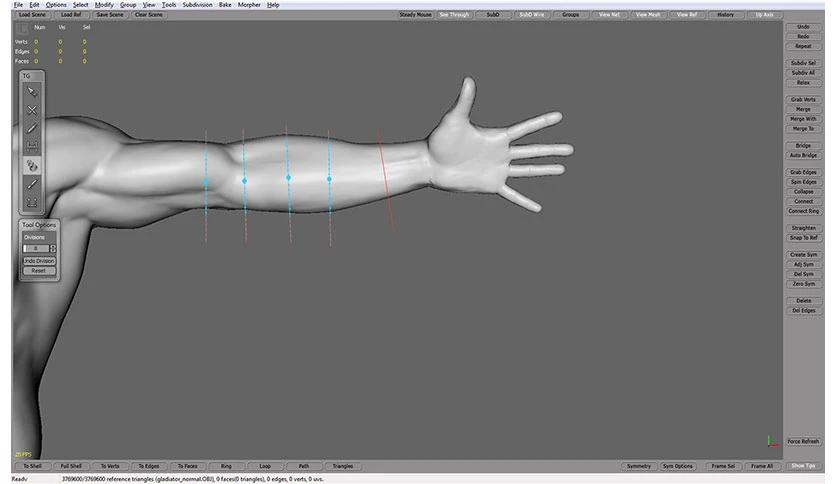This screenshot has height=484, width=836.
Task: Open the Subdivision menu
Action: [197, 5]
